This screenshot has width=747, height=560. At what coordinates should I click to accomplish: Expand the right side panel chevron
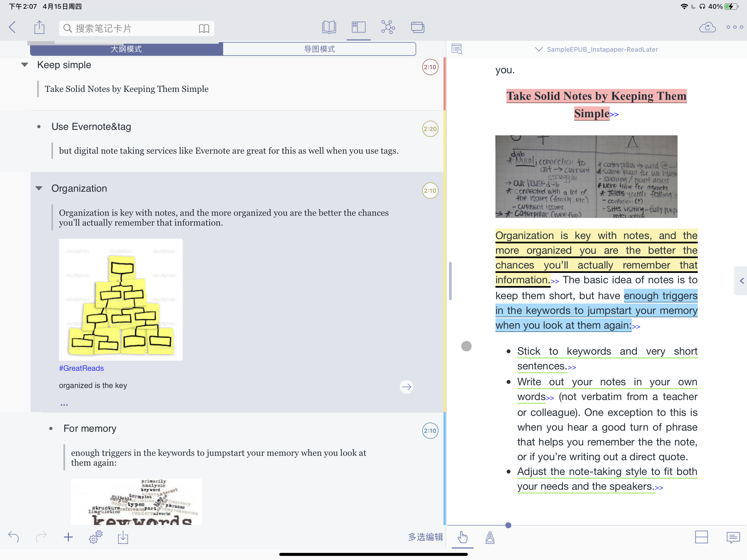coord(741,281)
